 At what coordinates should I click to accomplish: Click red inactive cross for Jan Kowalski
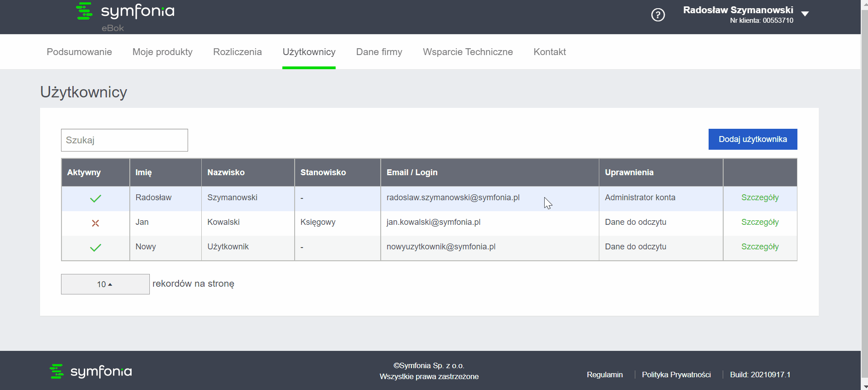coord(96,223)
